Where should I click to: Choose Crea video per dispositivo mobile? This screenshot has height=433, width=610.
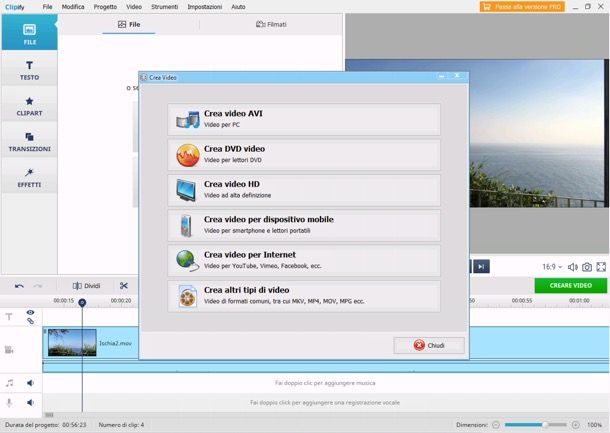point(304,225)
